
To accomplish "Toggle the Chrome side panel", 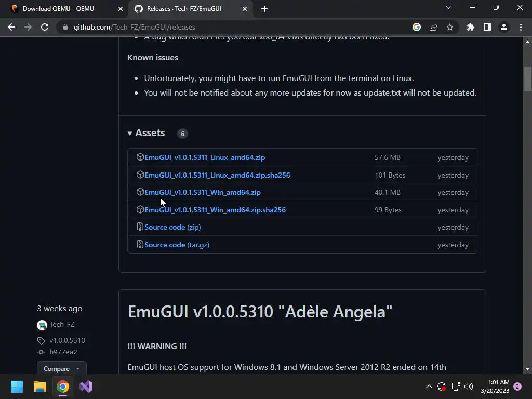I will coord(487,27).
